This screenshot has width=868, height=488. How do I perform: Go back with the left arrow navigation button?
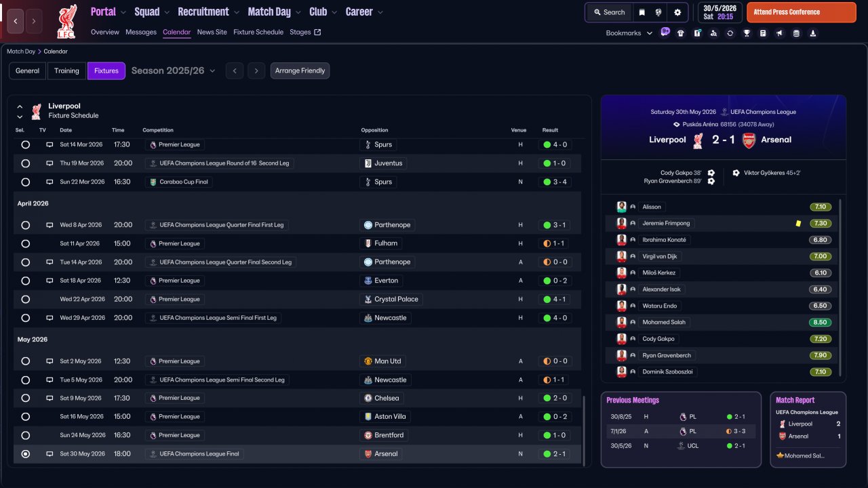16,22
